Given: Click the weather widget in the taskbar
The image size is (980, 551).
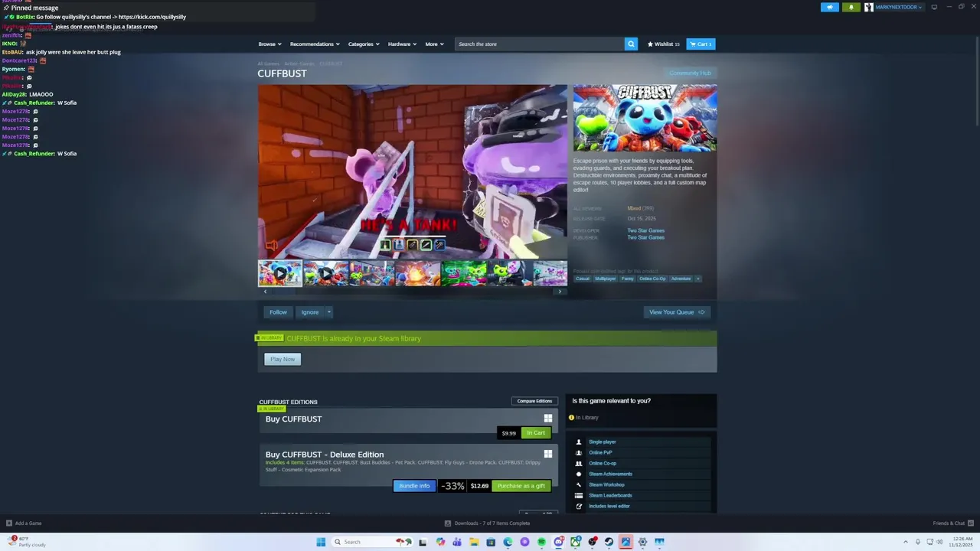Looking at the screenshot, I should coord(28,542).
